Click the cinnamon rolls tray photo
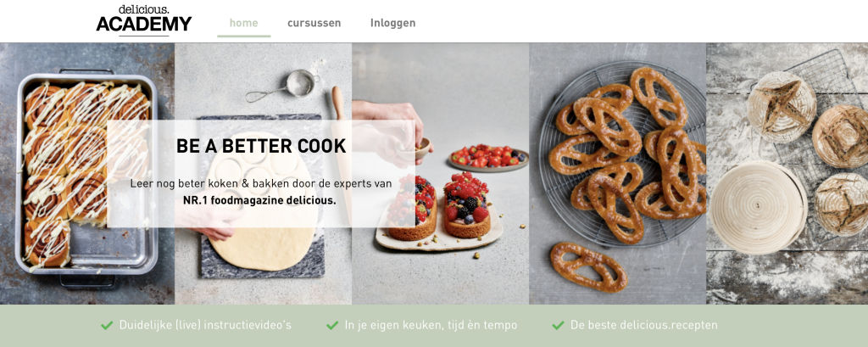The image size is (868, 347). (x=87, y=173)
